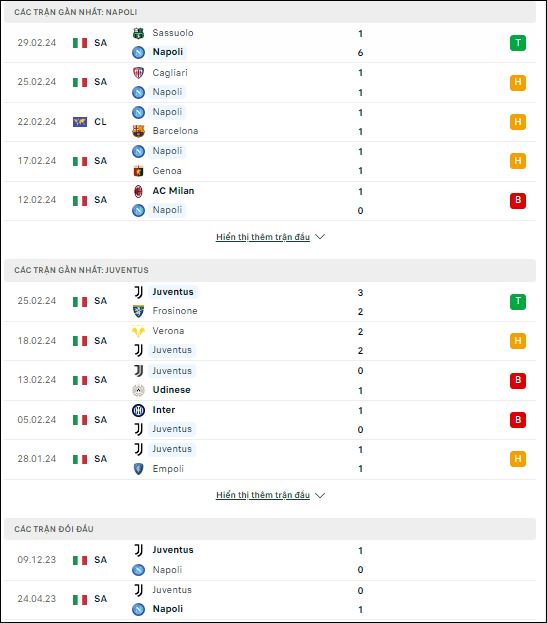Image resolution: width=547 pixels, height=623 pixels.
Task: Click the Cagliari club crest icon
Action: pyautogui.click(x=138, y=73)
